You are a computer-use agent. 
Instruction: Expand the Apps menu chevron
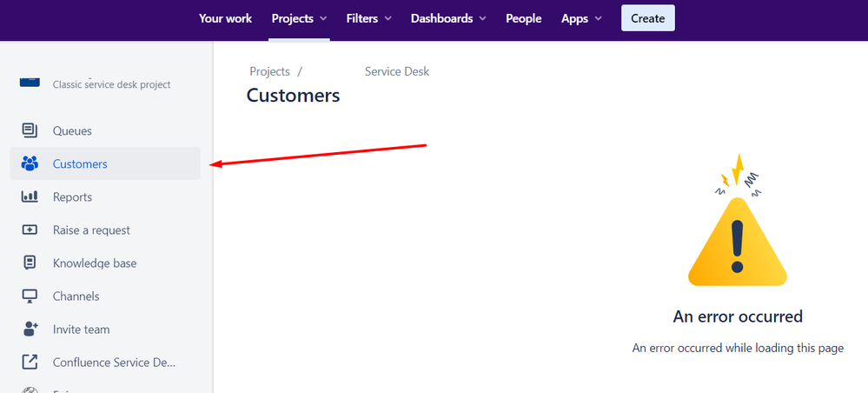[599, 19]
